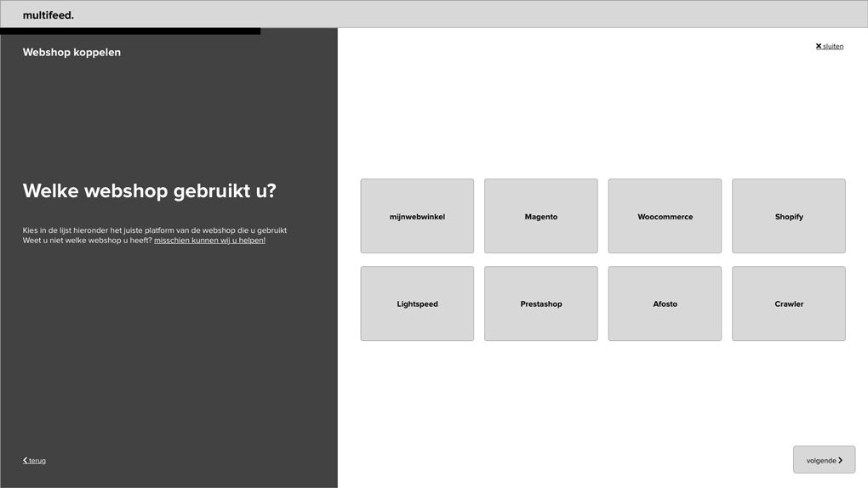Pick the Woocommerce platform card
This screenshot has height=488, width=868.
(x=665, y=216)
